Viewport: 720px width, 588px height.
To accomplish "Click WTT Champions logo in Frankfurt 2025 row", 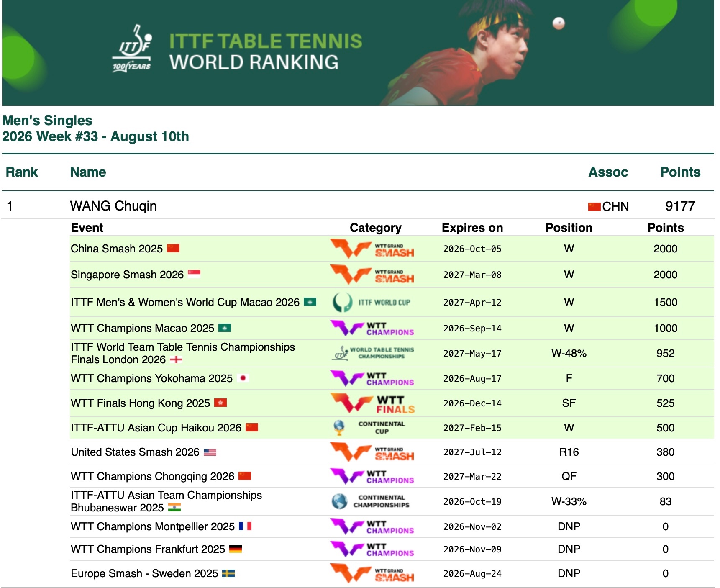I will tap(372, 549).
